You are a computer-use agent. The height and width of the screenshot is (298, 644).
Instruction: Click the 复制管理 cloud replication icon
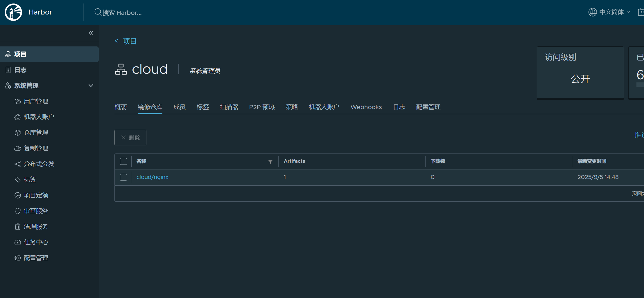point(18,148)
